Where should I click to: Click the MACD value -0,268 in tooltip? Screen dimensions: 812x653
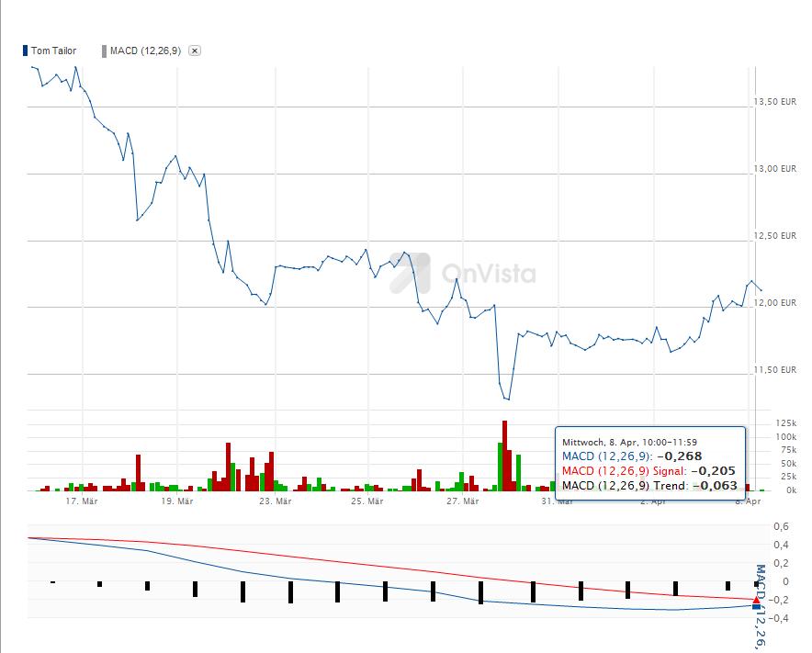pos(680,456)
